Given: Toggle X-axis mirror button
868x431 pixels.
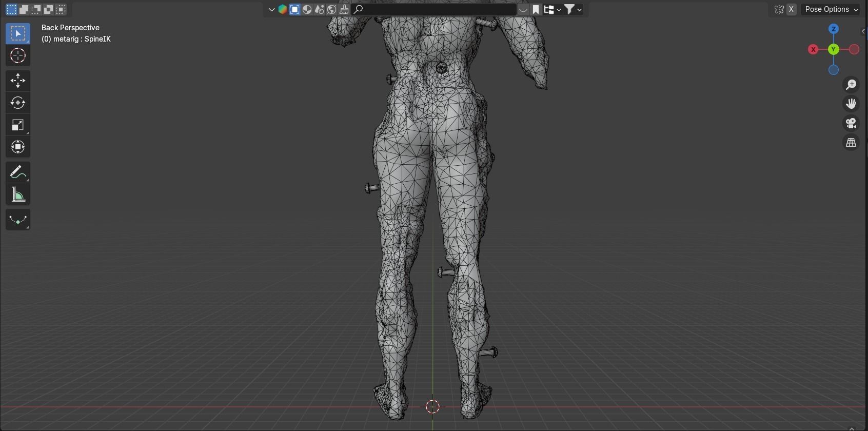Looking at the screenshot, I should [x=792, y=9].
